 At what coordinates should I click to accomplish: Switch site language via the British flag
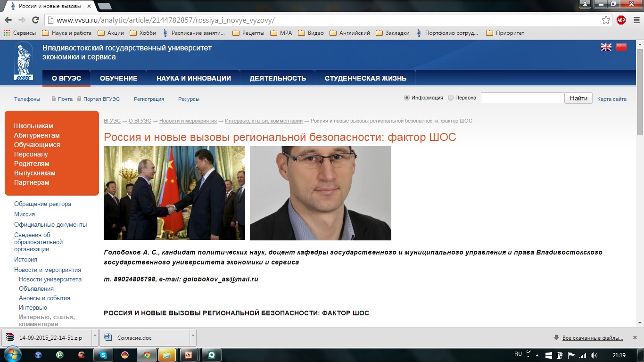[606, 47]
